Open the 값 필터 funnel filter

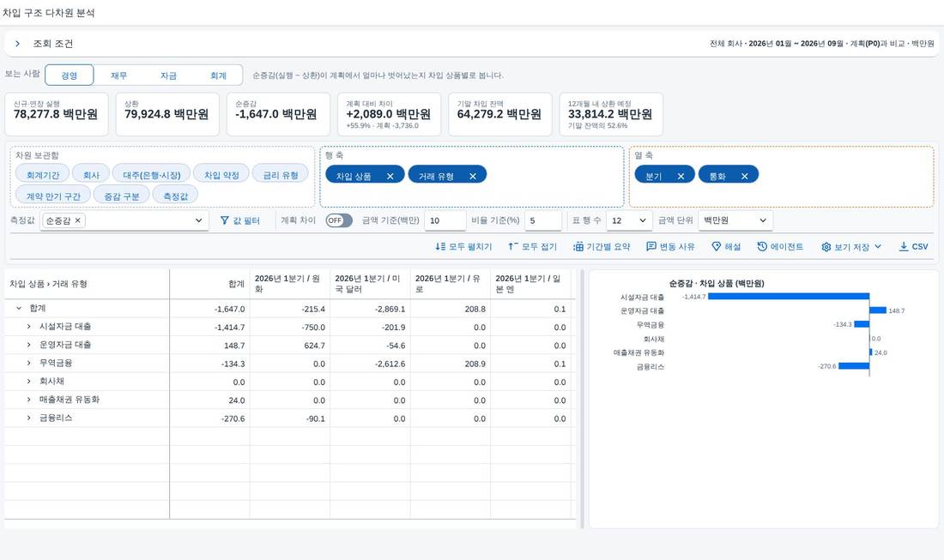coord(239,220)
